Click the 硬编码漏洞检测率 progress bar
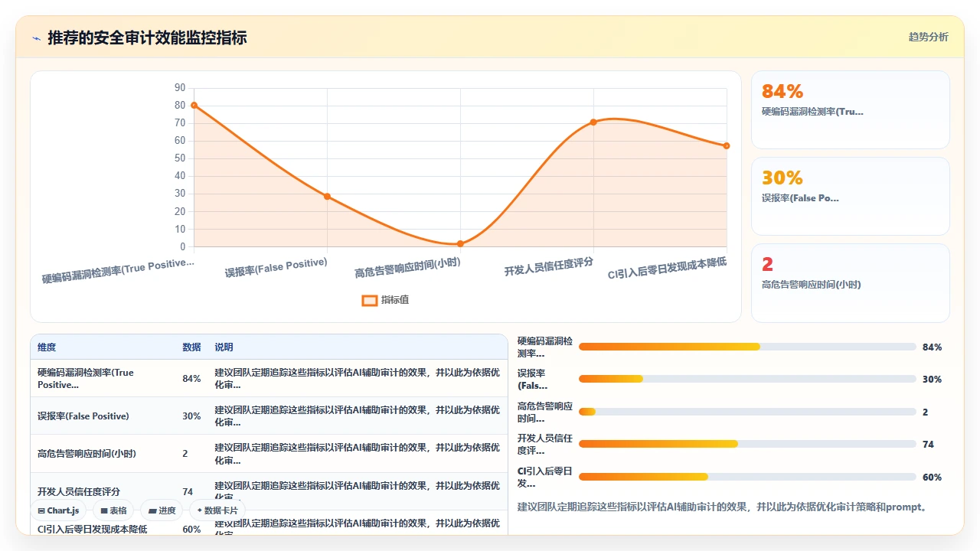This screenshot has height=551, width=980. 747,347
